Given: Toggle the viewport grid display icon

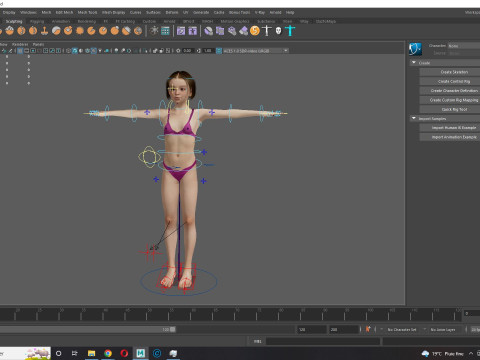Looking at the screenshot, I should click(20, 51).
